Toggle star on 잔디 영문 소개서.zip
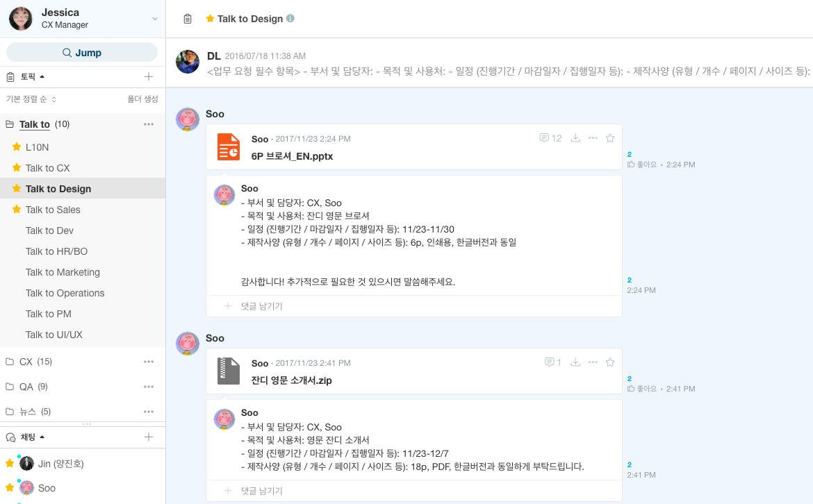The width and height of the screenshot is (813, 504). coord(610,362)
